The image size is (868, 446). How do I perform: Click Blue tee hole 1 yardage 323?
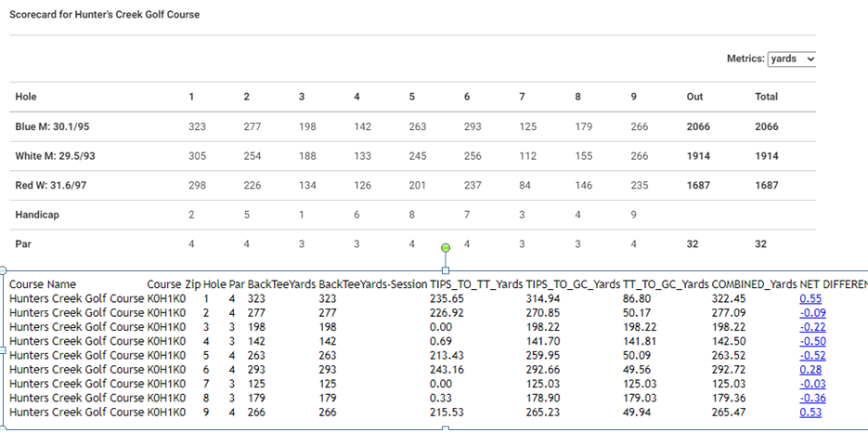[197, 127]
